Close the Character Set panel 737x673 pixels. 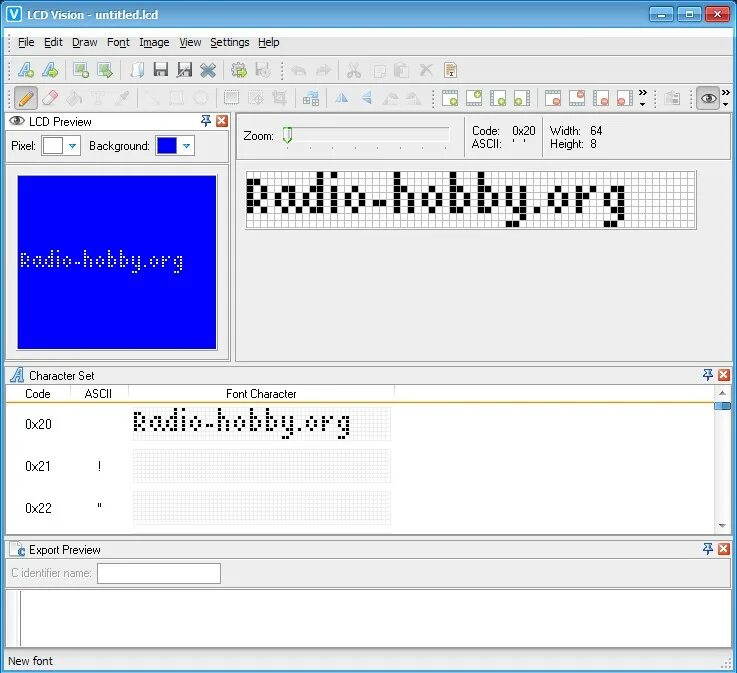pos(724,375)
